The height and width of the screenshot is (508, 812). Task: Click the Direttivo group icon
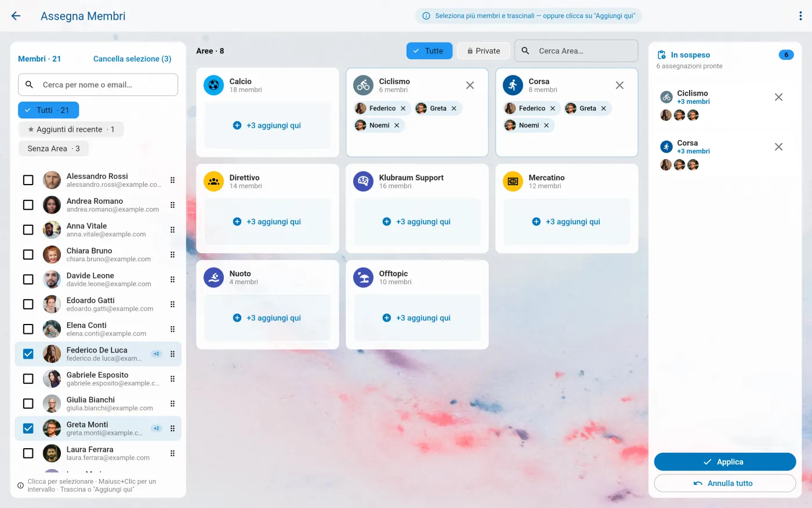213,182
